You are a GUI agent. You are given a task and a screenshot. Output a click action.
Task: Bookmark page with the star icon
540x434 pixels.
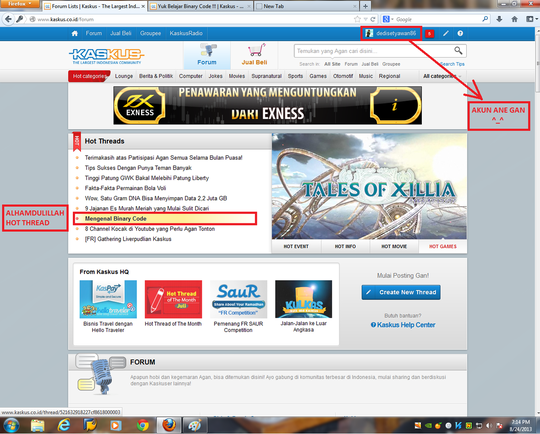click(x=357, y=19)
